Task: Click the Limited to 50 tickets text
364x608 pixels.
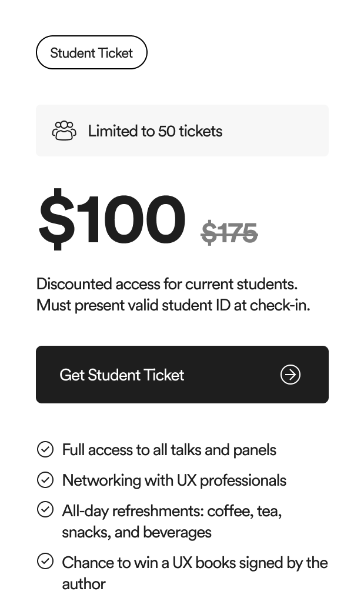Action: [155, 131]
